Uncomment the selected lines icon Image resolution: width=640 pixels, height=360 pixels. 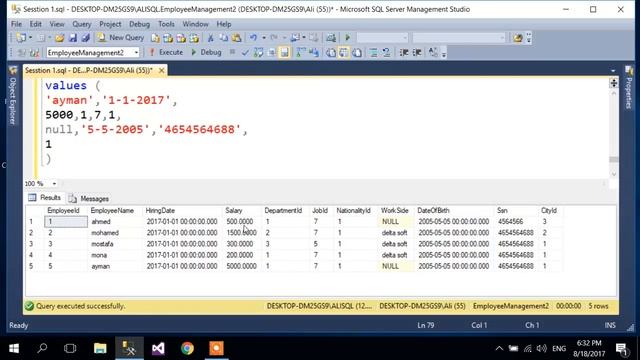coord(386,53)
